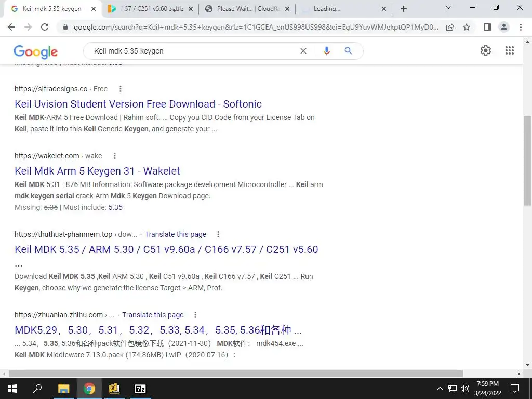Click the https://sifradesigns.co URL text

(x=51, y=89)
